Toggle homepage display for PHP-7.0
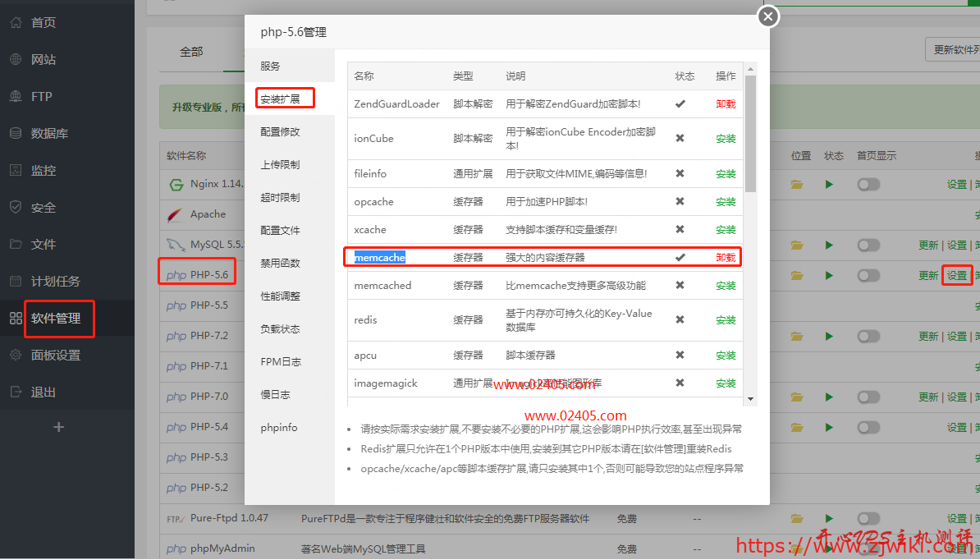 pos(868,397)
